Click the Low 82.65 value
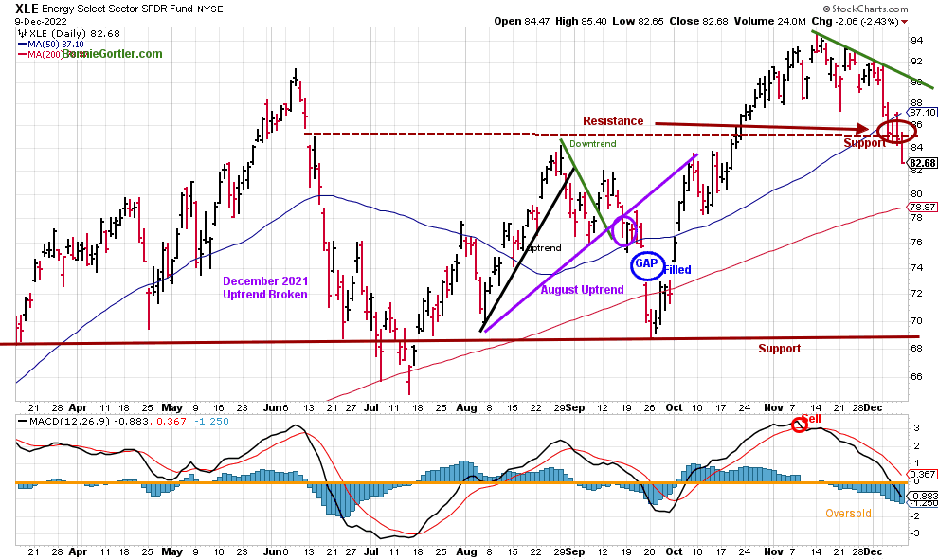This screenshot has height=560, width=938. (638, 21)
